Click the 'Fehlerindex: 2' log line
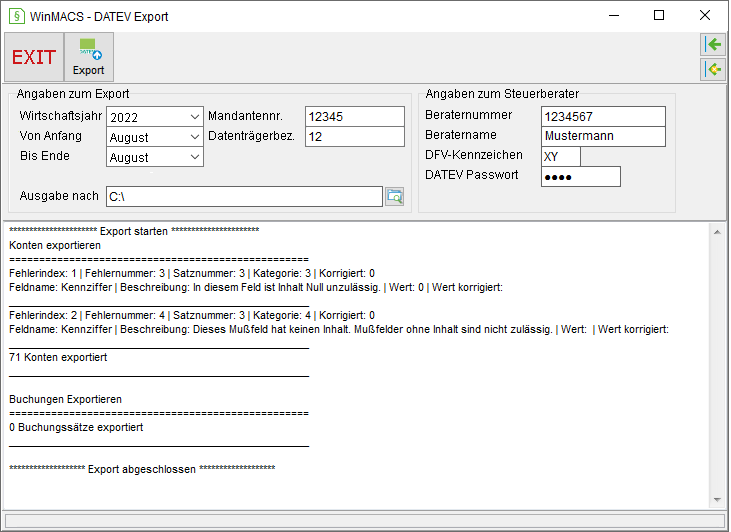This screenshot has width=731, height=532. (x=192, y=315)
